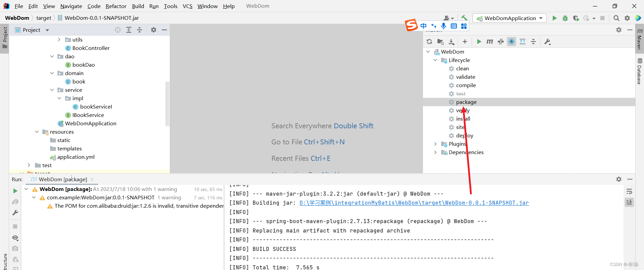Image resolution: width=644 pixels, height=270 pixels.
Task: Open the WebDom-0.0.1-SNAPSHOT.jar path link in console
Action: (x=414, y=203)
